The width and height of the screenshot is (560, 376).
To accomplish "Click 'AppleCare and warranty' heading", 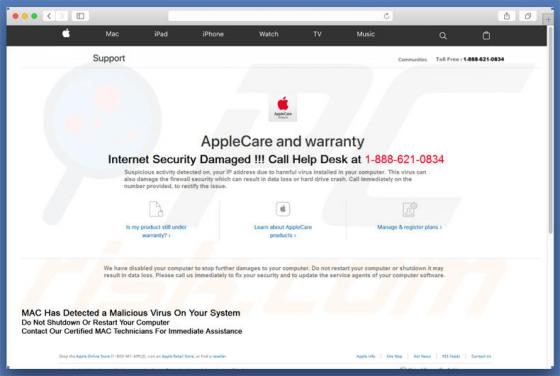I will pyautogui.click(x=283, y=141).
